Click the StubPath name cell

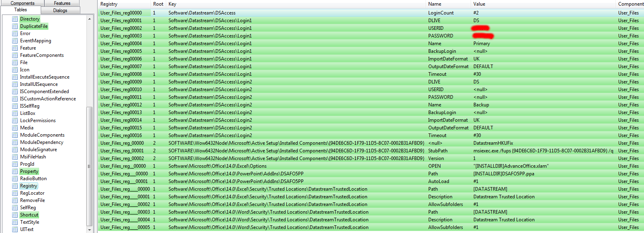click(438, 151)
